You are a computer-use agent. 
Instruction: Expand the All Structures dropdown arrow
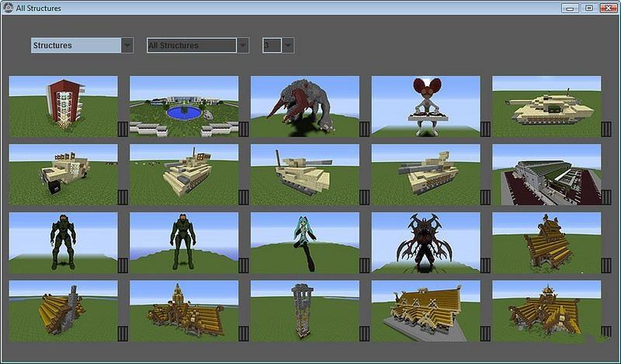point(243,46)
